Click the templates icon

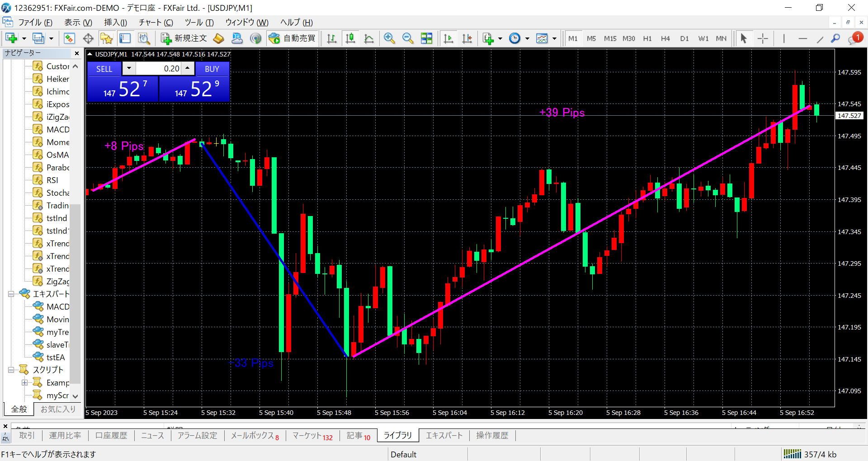(542, 38)
